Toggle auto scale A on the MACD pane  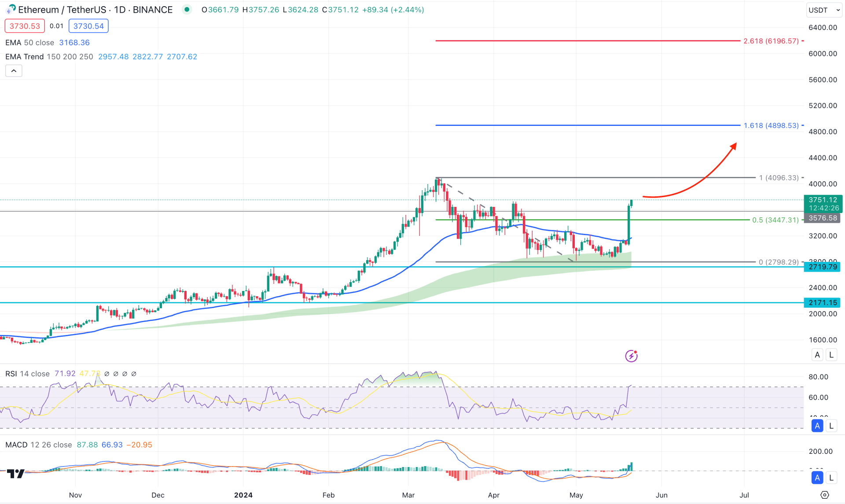pos(817,478)
